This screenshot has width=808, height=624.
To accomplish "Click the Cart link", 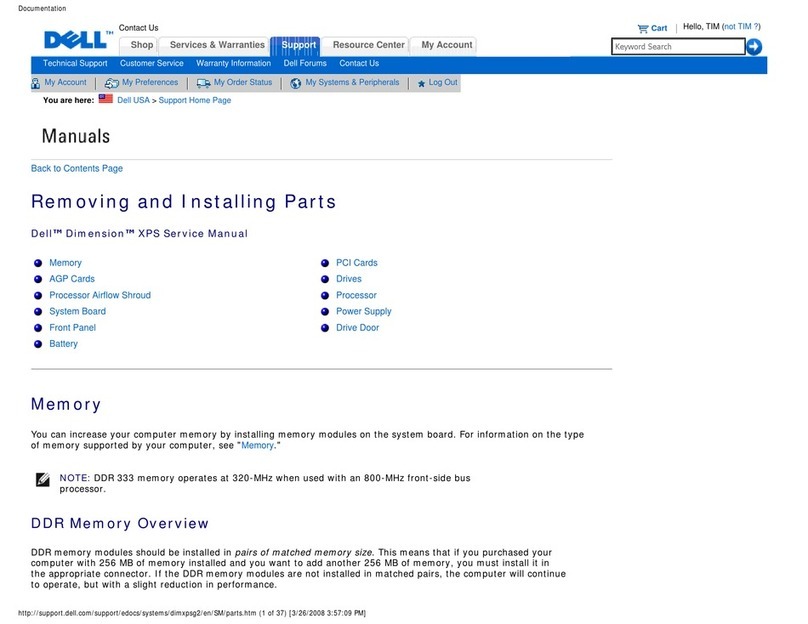I will 659,28.
